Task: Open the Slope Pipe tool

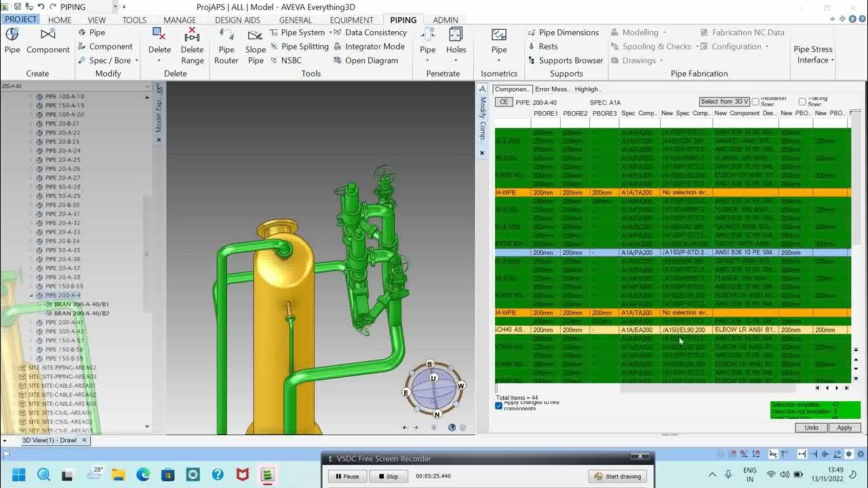Action: point(256,47)
